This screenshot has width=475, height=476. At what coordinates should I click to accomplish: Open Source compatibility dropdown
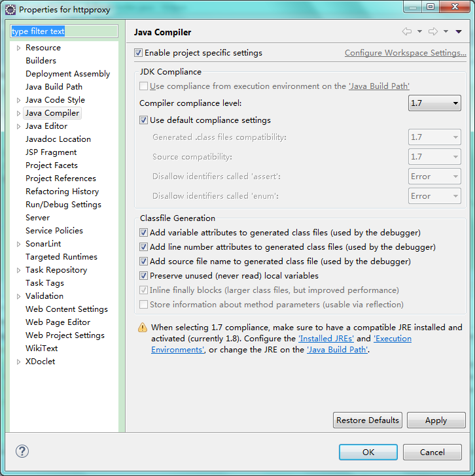pos(434,157)
